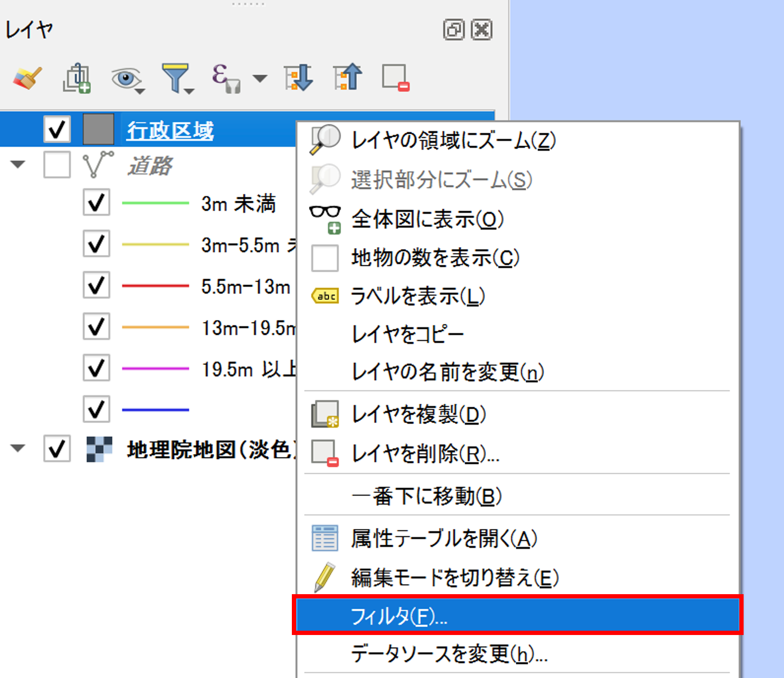Click the collapse all layers icon
Image resolution: width=784 pixels, height=678 pixels.
(348, 78)
